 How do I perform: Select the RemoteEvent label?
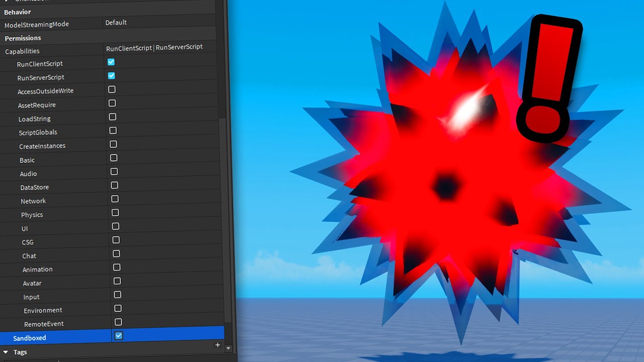click(x=44, y=324)
